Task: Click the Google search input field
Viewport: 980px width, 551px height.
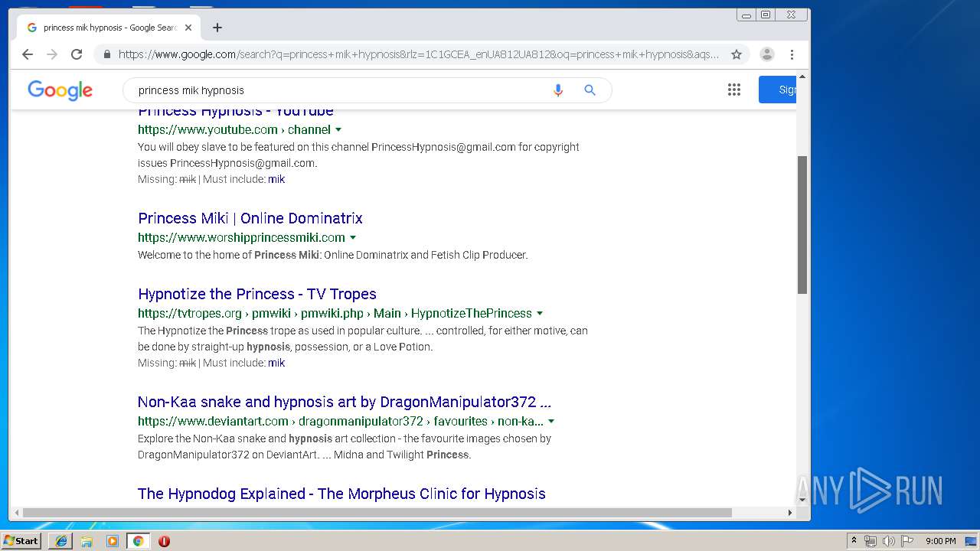Action: (x=341, y=90)
